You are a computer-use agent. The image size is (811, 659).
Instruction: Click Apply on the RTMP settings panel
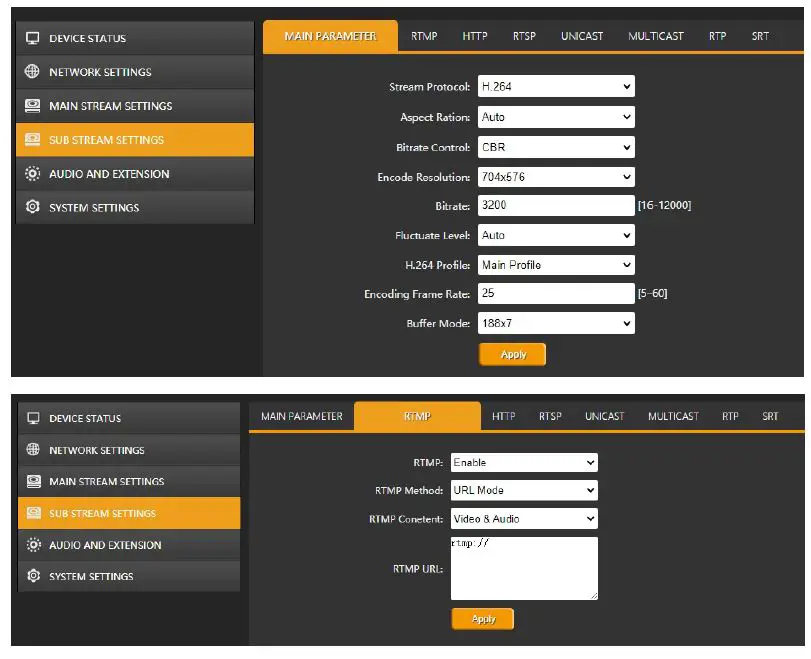coord(483,618)
